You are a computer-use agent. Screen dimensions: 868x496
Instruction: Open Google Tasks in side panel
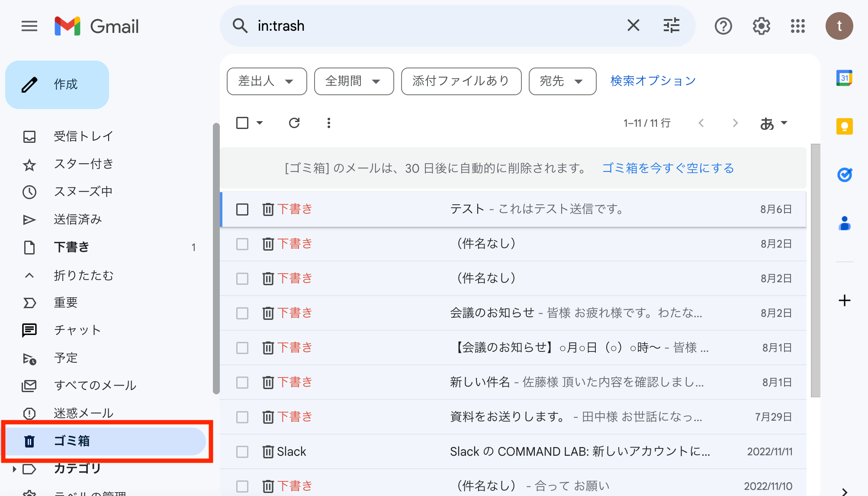(844, 175)
